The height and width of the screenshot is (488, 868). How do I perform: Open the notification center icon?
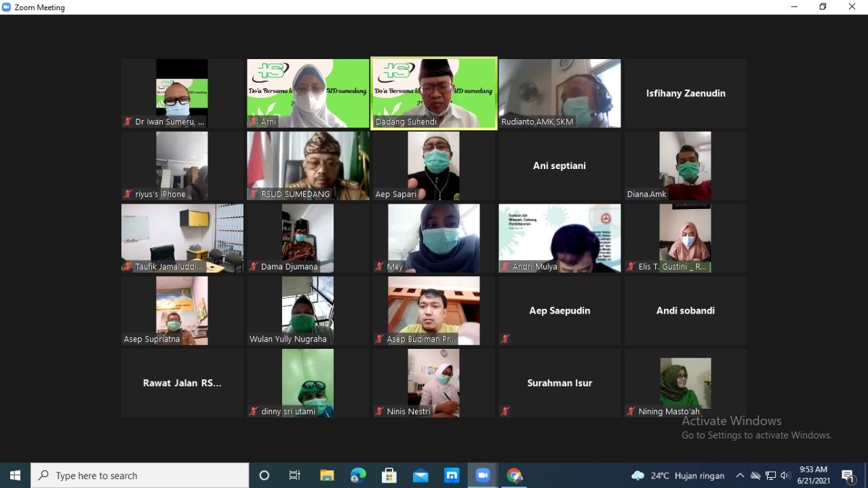(848, 476)
